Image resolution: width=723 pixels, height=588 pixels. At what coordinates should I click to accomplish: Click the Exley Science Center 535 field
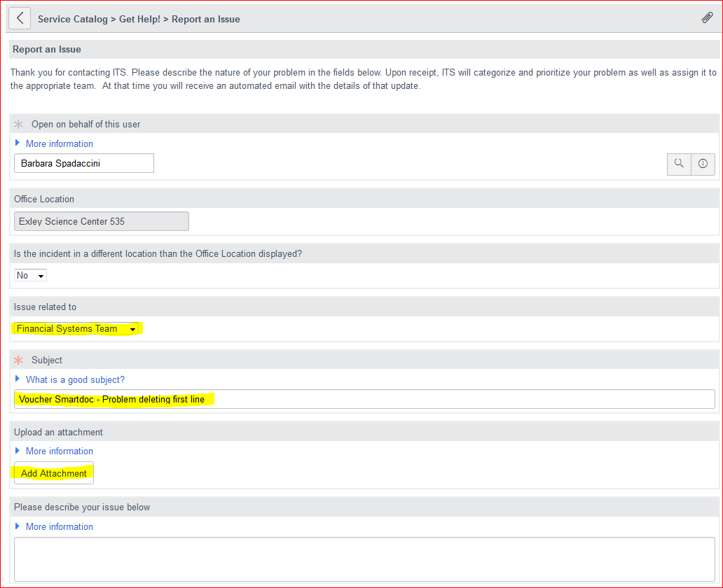click(x=102, y=221)
